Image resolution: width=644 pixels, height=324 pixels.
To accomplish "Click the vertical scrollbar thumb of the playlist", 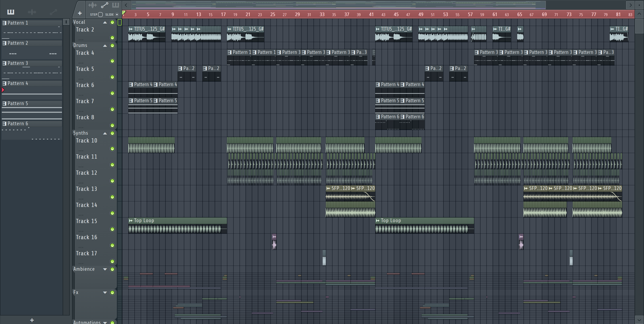I will pos(639,26).
